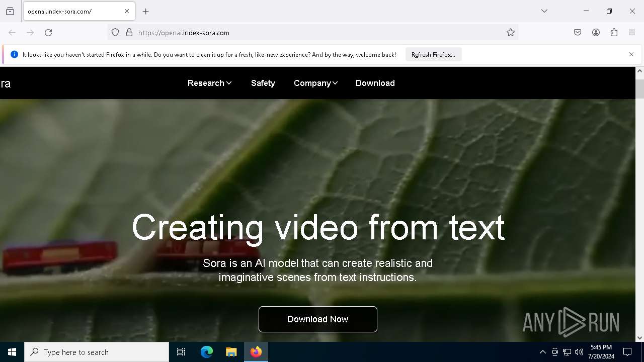
Task: Click page scrollbar up arrow
Action: 639,71
